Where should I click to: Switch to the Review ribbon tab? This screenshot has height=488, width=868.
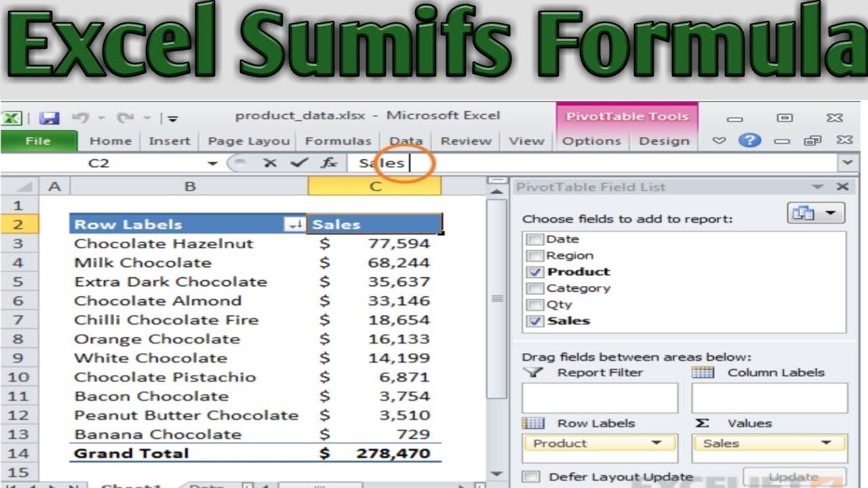(466, 141)
